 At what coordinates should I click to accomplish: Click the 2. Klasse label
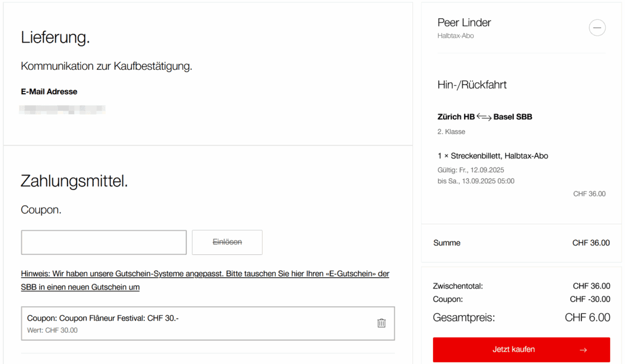[x=451, y=132]
